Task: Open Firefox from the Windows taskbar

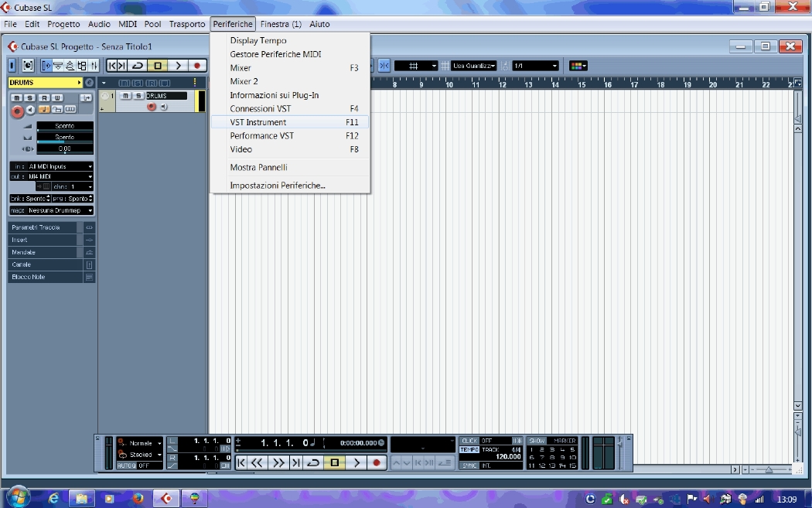Action: [138, 499]
